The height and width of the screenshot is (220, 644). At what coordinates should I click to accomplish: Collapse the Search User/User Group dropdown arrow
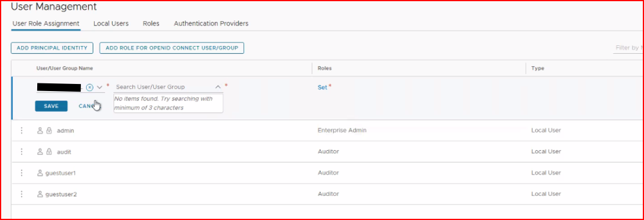[x=218, y=87]
